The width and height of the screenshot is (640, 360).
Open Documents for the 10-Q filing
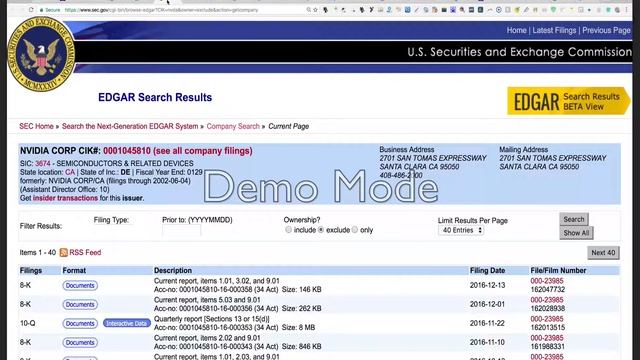[x=80, y=323]
